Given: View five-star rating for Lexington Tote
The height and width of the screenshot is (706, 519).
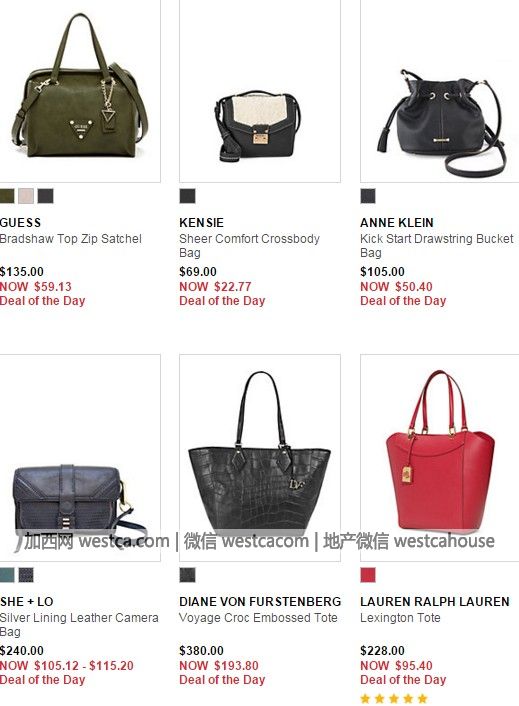Looking at the screenshot, I should coord(393,699).
